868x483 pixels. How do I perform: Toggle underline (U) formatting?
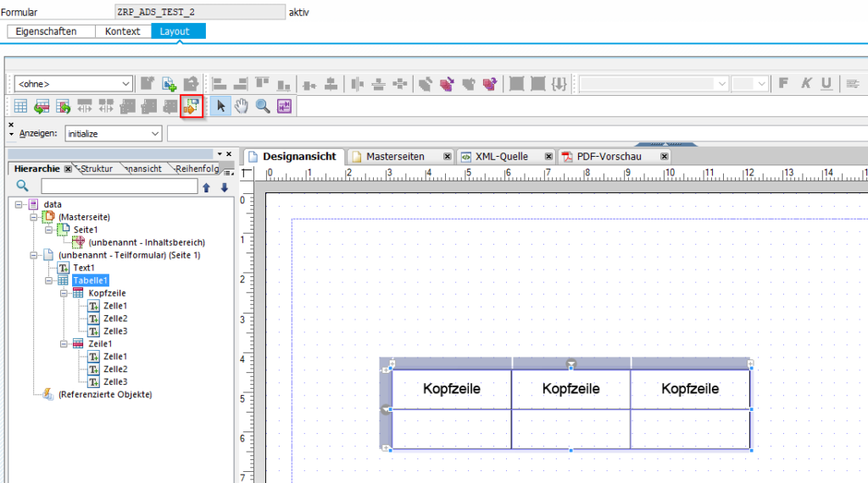[826, 83]
